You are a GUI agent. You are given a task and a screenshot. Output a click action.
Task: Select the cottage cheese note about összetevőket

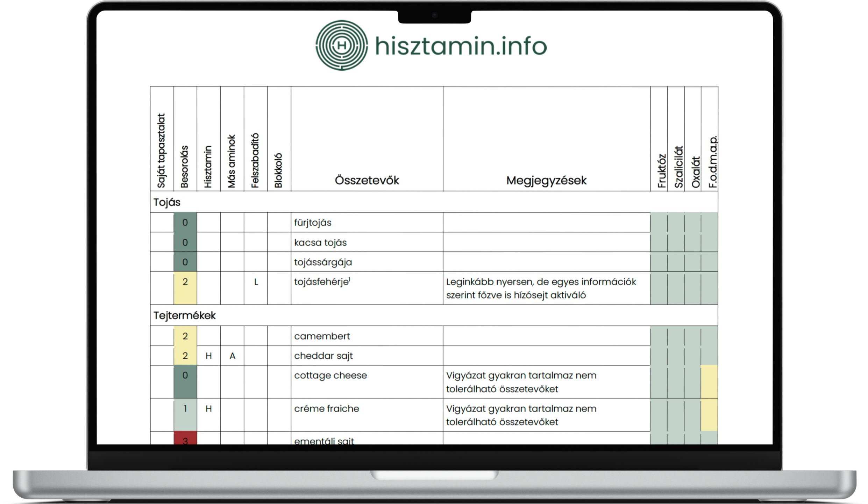click(521, 382)
